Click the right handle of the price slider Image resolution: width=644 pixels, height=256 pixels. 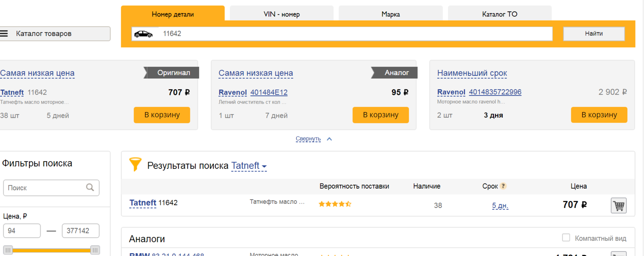pos(95,250)
